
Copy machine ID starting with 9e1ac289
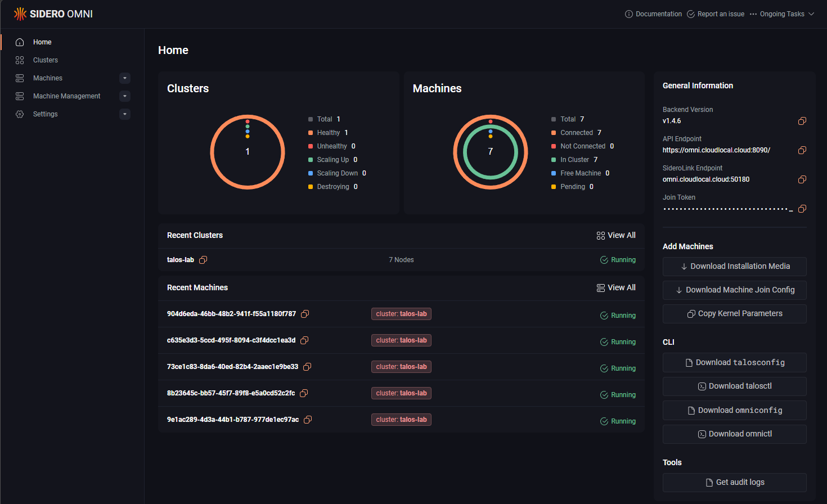click(x=308, y=420)
